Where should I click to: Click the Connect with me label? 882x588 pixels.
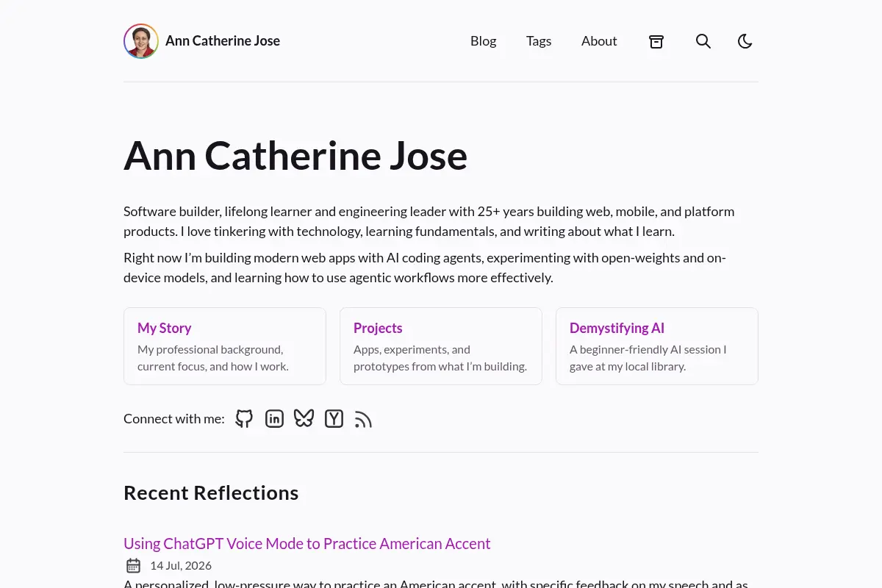click(174, 419)
